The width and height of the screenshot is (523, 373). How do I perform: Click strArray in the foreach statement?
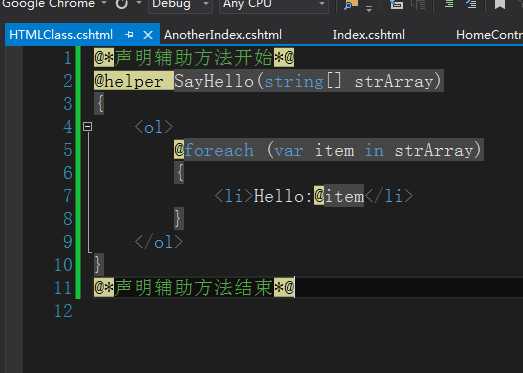434,150
